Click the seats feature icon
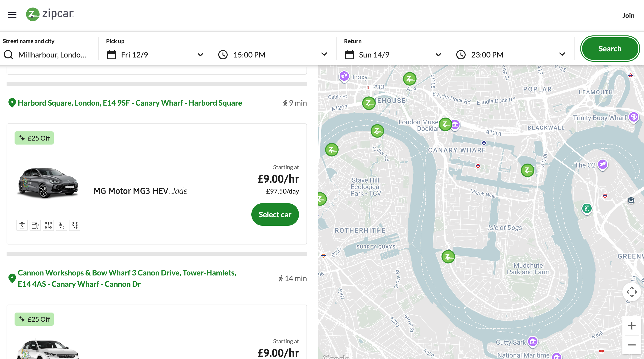 pos(61,225)
